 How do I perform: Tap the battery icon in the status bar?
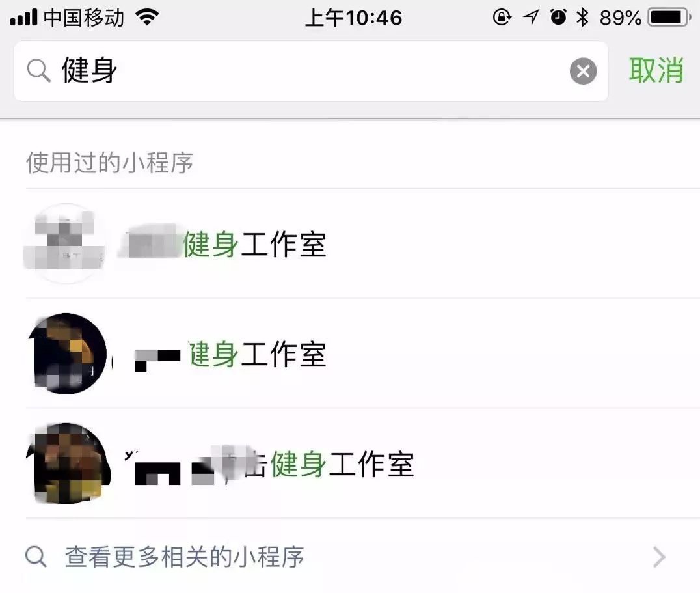669,18
